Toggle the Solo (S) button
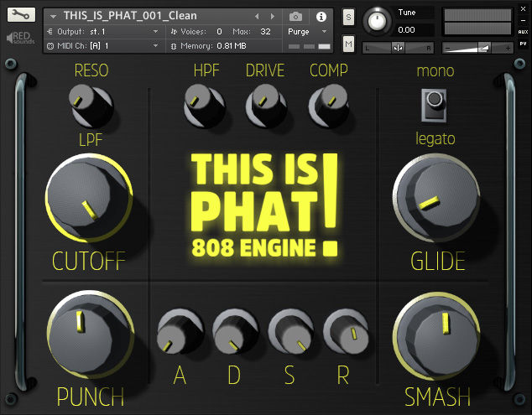532x415 pixels. coord(348,17)
